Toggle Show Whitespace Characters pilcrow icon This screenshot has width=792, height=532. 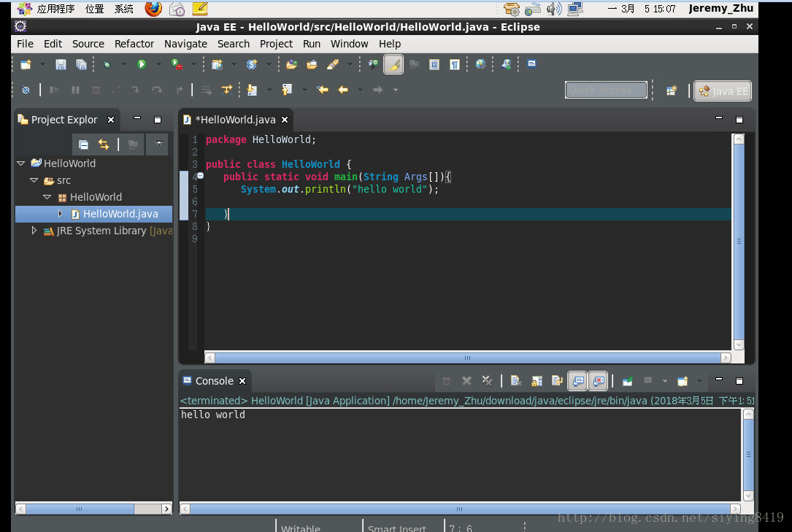tap(455, 65)
